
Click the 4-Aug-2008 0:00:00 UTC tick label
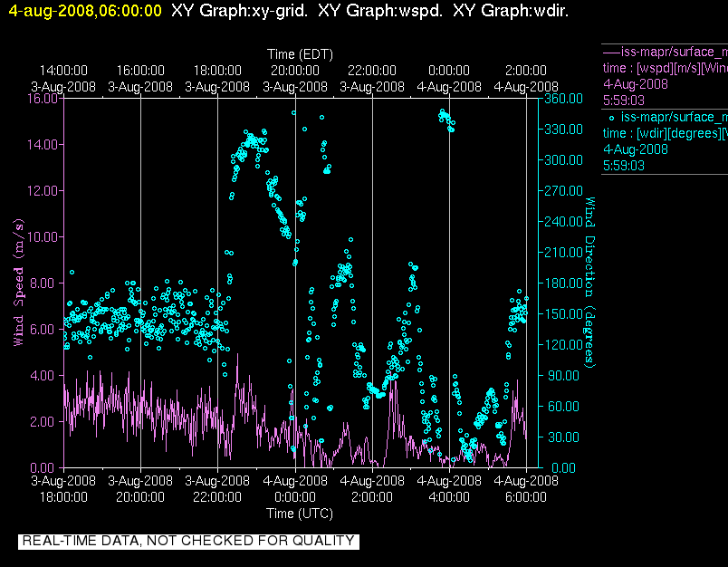(x=295, y=488)
